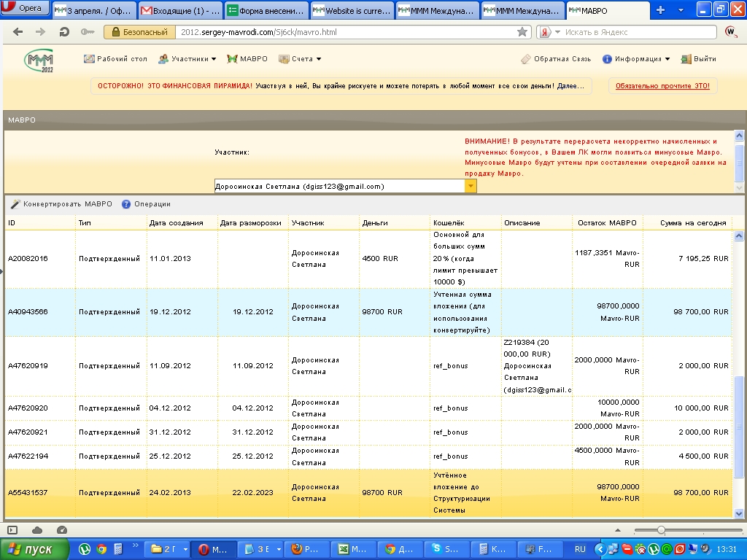Expand the 'Участники' dropdown menu
The width and height of the screenshot is (747, 560).
tap(187, 58)
